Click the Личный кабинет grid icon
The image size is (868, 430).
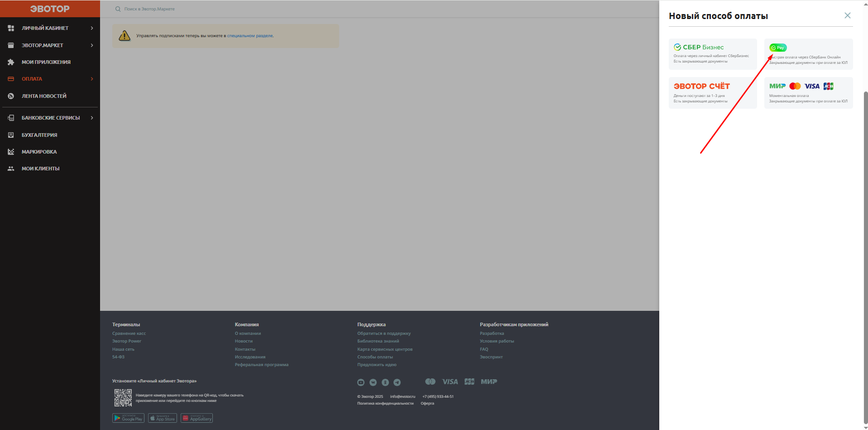click(11, 28)
